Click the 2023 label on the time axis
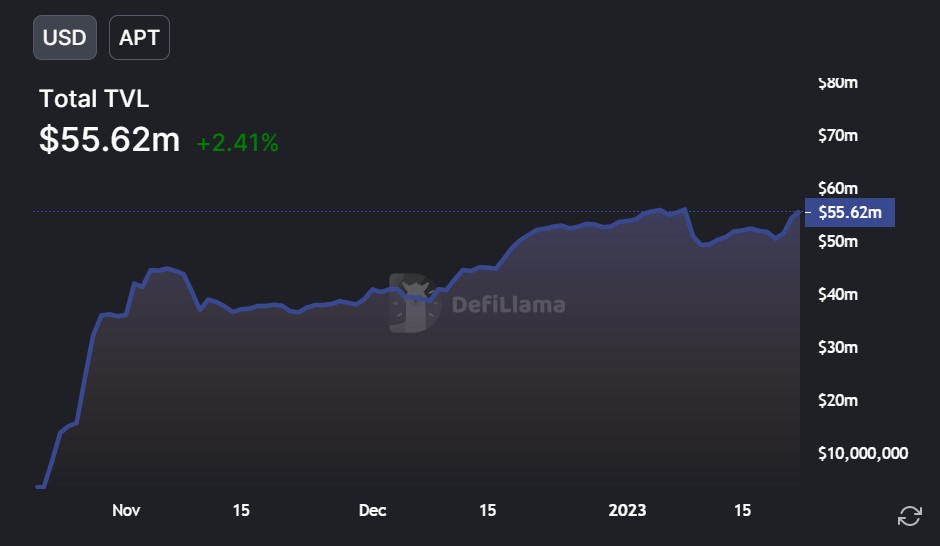940x546 pixels. click(x=627, y=510)
